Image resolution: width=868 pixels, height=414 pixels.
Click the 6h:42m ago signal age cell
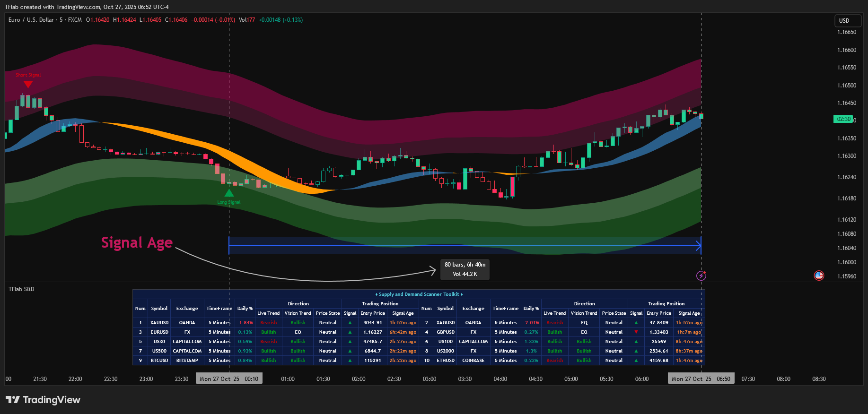403,332
